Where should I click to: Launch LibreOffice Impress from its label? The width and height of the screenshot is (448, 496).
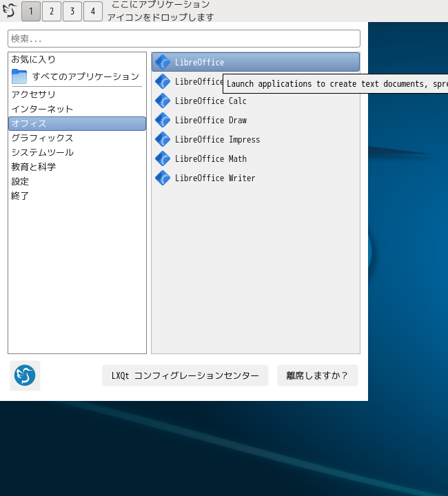217,139
